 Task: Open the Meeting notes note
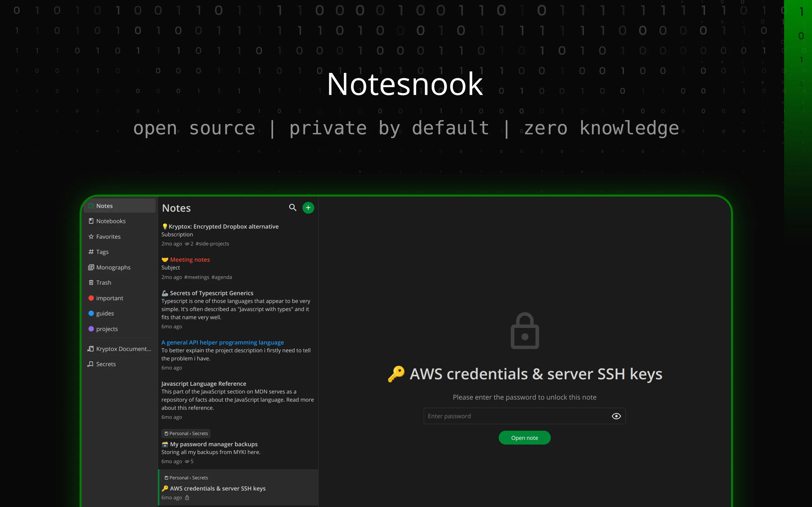[190, 260]
